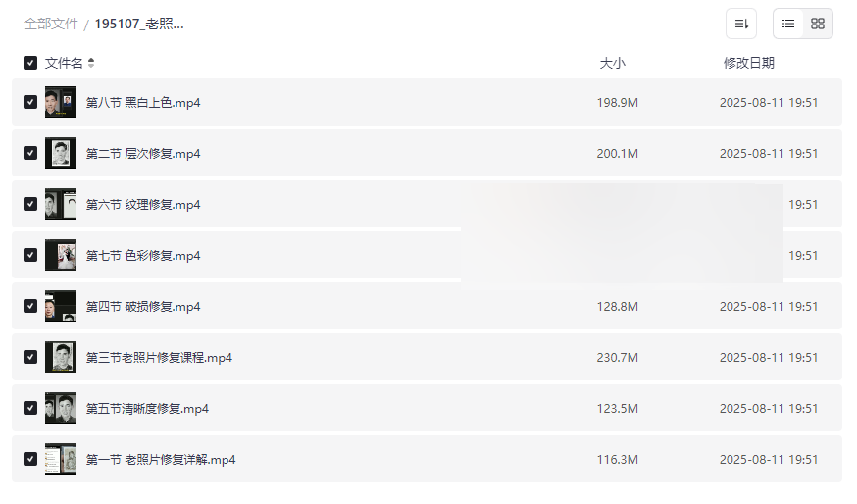Screen dimensions: 857x504
Task: Uncheck the 第八节 黑白上色.mp4 checkbox
Action: pos(30,102)
